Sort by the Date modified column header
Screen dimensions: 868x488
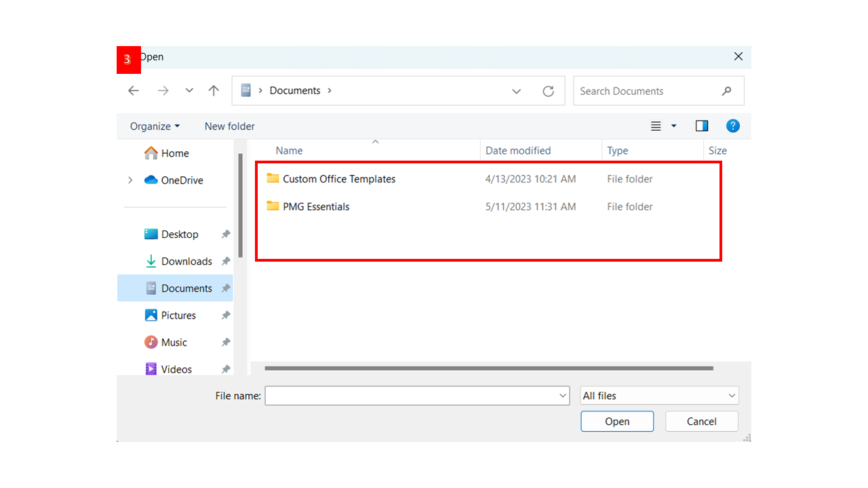518,150
